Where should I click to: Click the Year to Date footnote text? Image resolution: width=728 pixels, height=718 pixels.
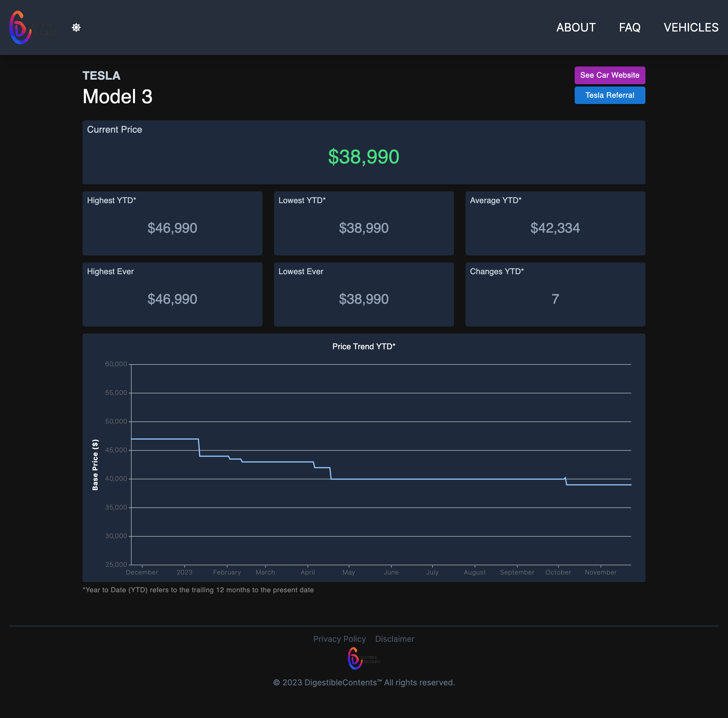pos(198,590)
